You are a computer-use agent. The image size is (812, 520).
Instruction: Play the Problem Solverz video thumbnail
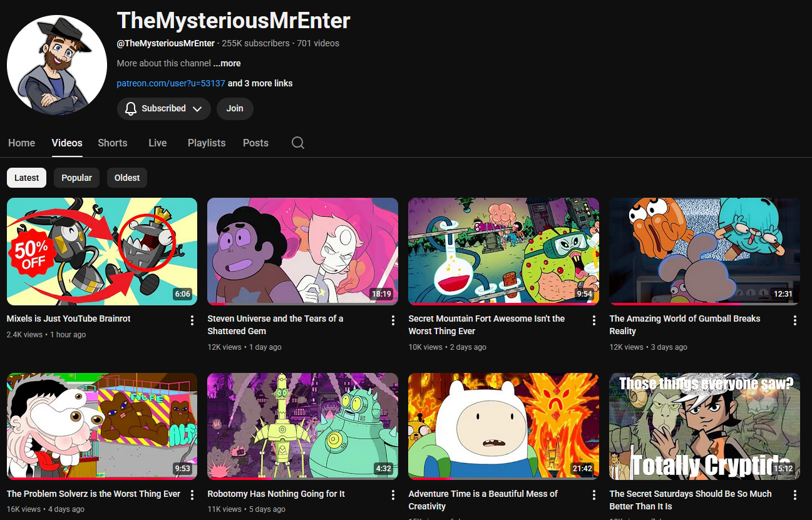coord(102,427)
